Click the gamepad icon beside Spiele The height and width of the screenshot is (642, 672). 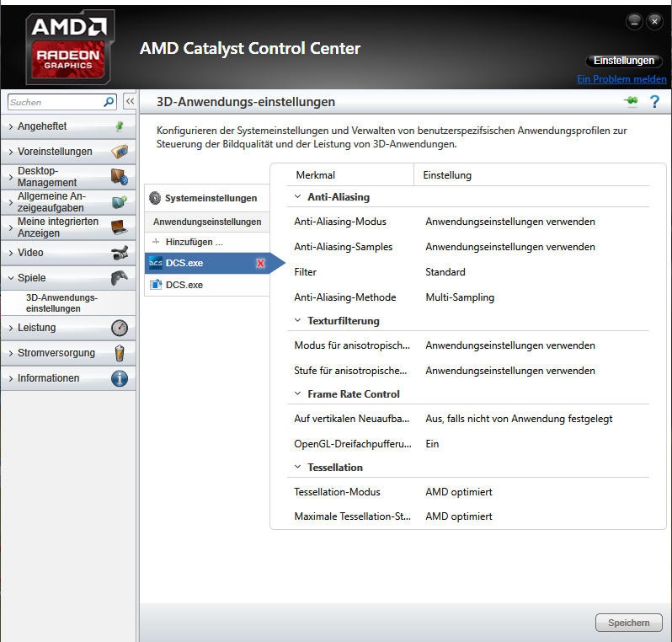click(x=119, y=278)
